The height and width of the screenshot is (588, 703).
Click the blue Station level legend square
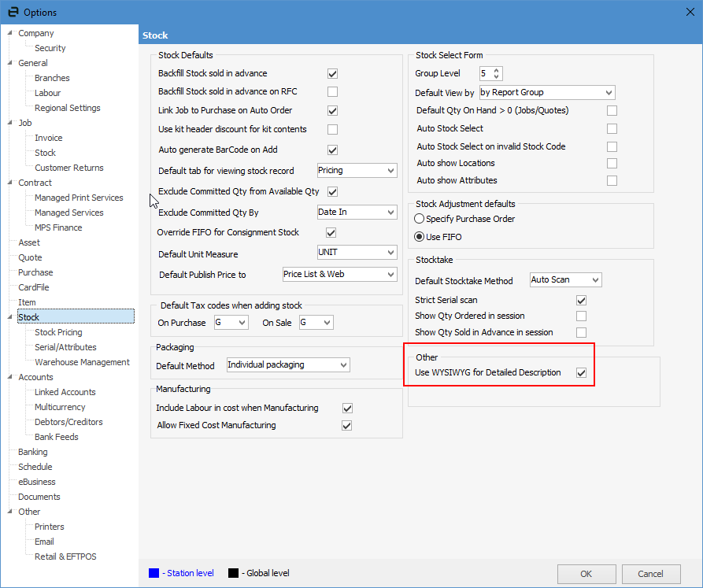[x=154, y=573]
